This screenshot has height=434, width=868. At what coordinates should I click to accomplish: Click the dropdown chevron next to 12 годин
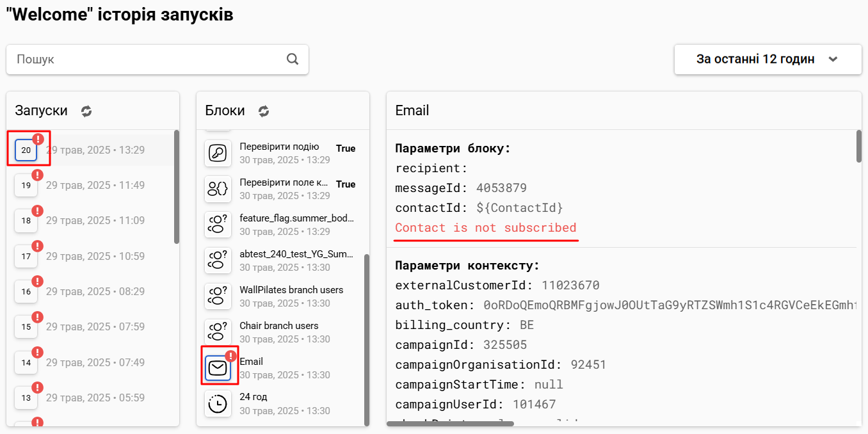point(833,59)
